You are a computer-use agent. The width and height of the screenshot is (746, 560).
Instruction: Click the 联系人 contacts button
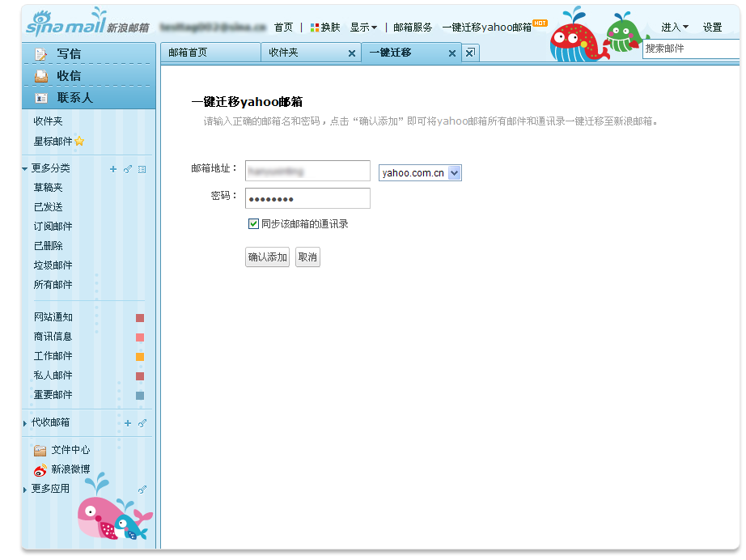pyautogui.click(x=89, y=98)
